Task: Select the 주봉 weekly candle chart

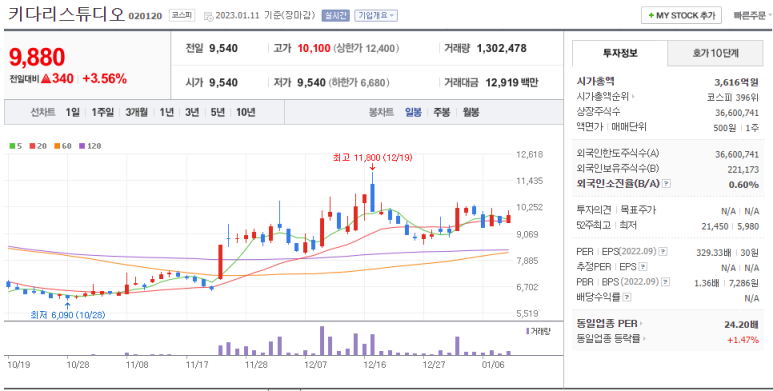Action: [441, 112]
